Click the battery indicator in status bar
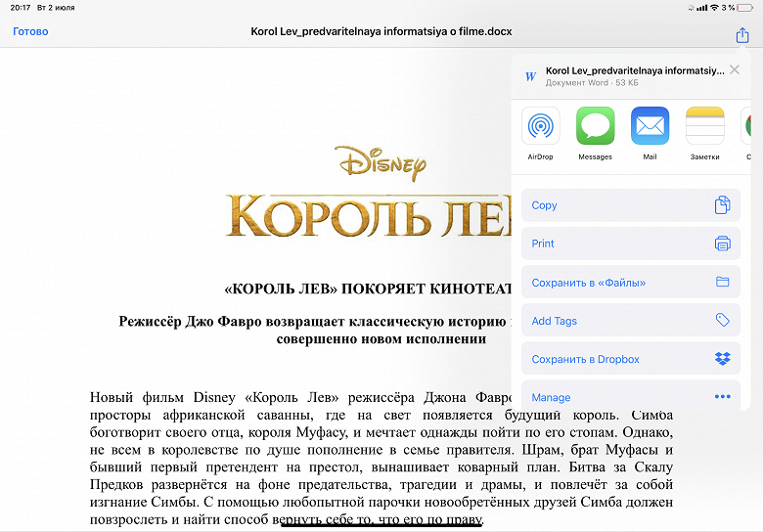Viewport: 763px width, 532px height. point(744,8)
